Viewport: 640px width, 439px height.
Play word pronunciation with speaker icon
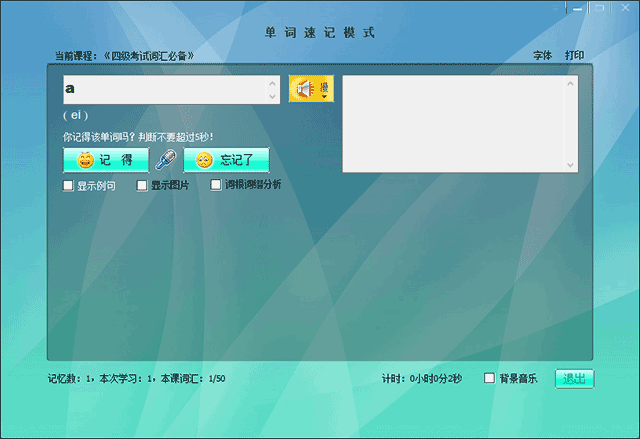click(x=304, y=89)
